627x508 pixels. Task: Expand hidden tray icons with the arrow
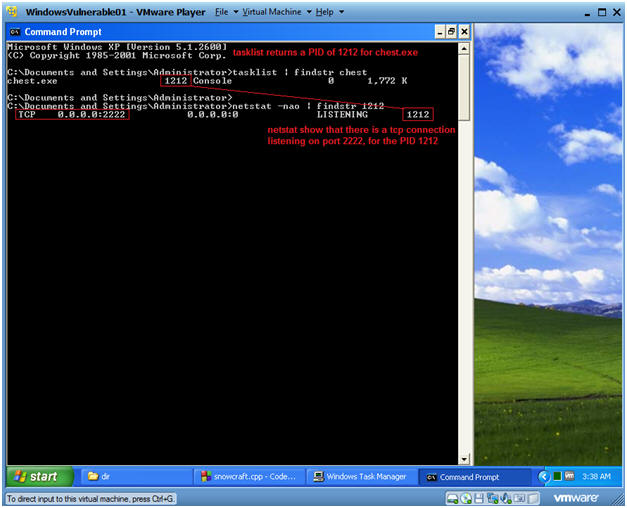click(x=544, y=477)
